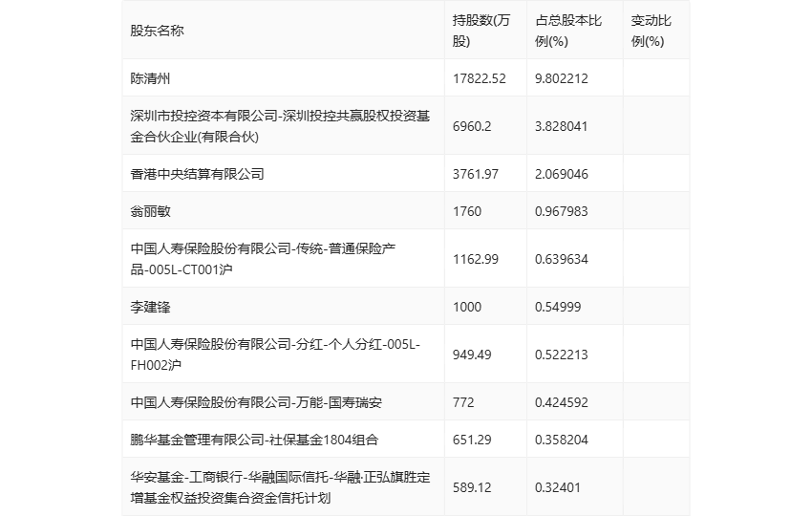
Task: Click holdings value 651.29
Action: (472, 440)
